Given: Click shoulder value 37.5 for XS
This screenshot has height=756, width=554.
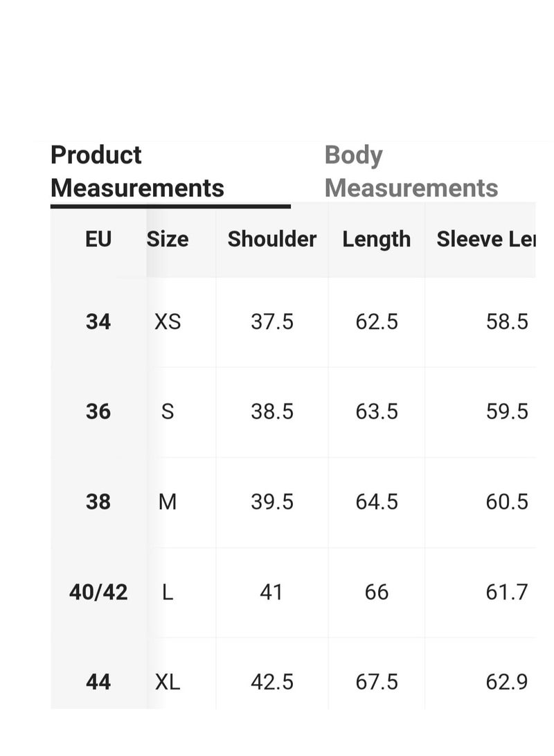Looking at the screenshot, I should (x=272, y=322).
